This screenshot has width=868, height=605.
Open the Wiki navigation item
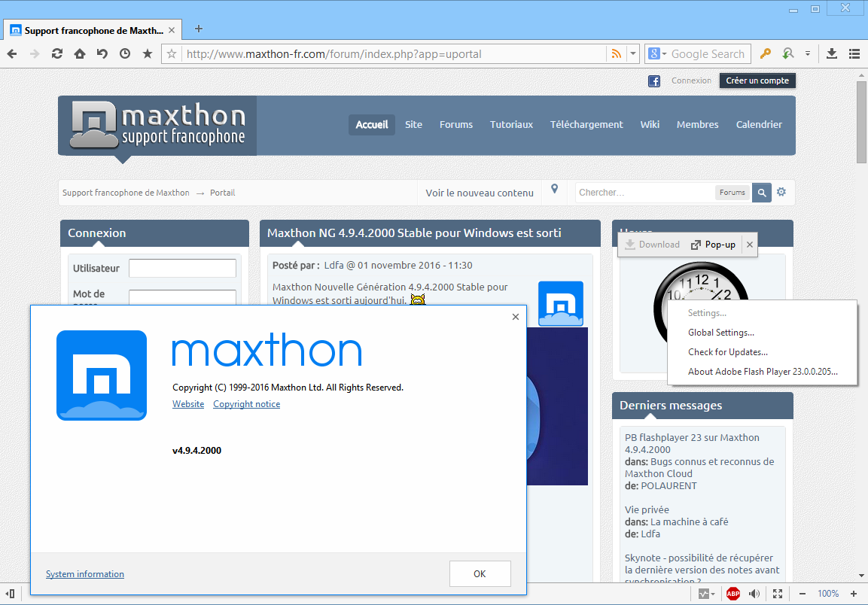coord(650,125)
